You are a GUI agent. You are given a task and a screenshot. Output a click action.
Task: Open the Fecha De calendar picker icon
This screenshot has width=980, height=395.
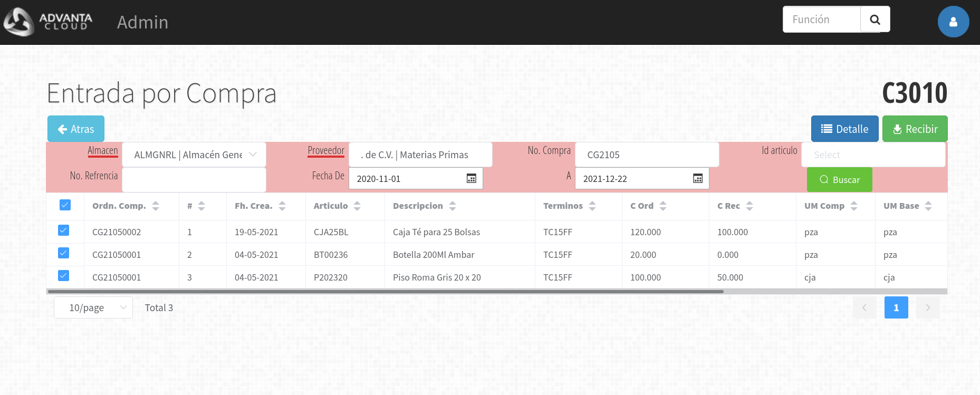coord(472,178)
